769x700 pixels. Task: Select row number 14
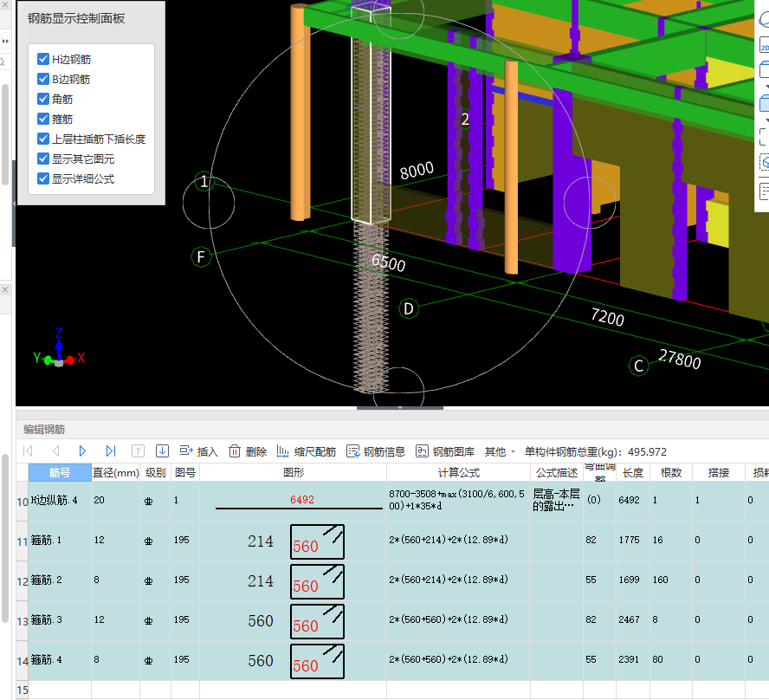coord(22,661)
